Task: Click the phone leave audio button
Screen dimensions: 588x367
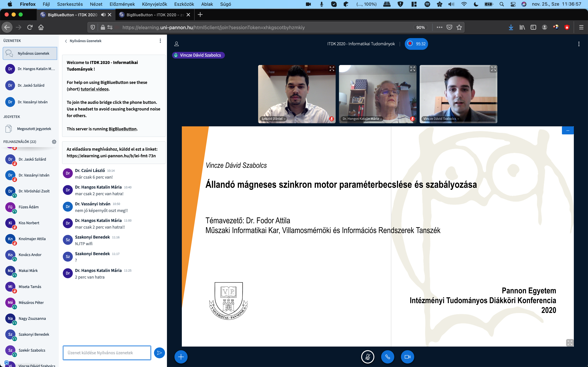Action: (388, 357)
